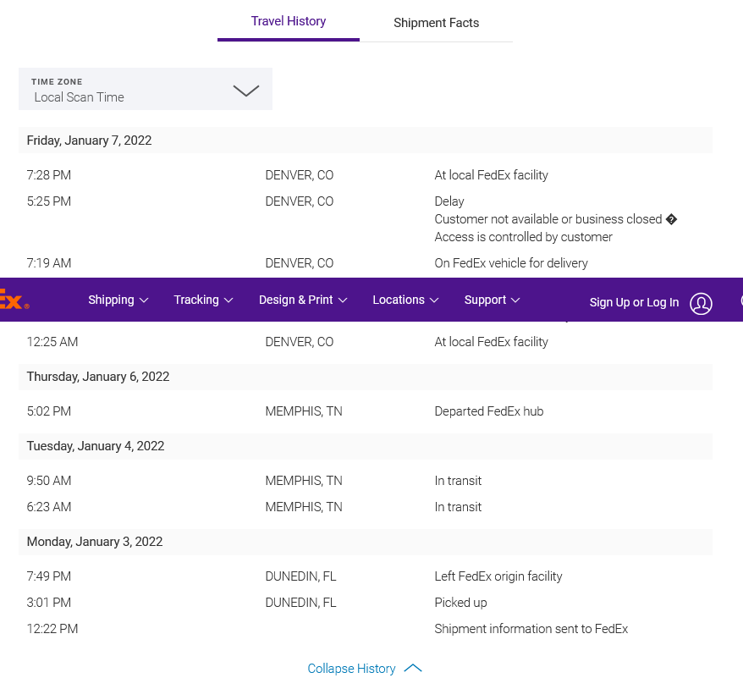
Task: Open the Time Zone dropdown
Action: (x=146, y=90)
